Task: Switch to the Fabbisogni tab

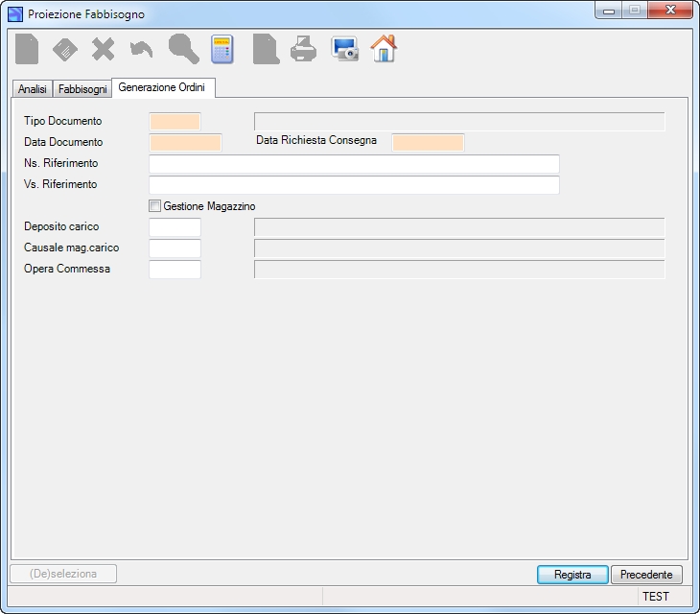Action: point(82,89)
